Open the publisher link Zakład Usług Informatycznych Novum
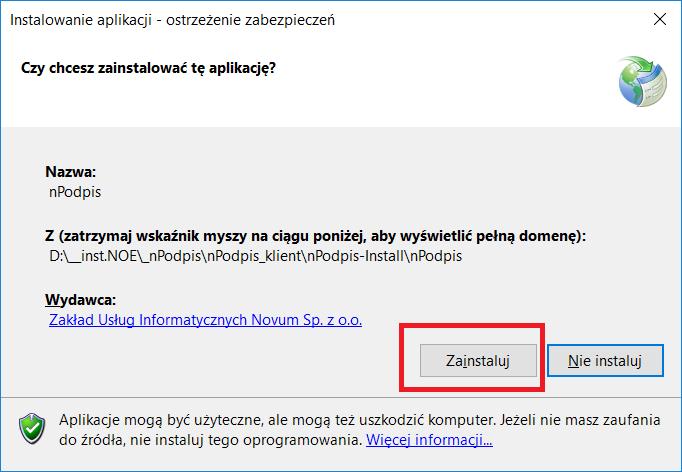682x472 pixels. click(205, 320)
